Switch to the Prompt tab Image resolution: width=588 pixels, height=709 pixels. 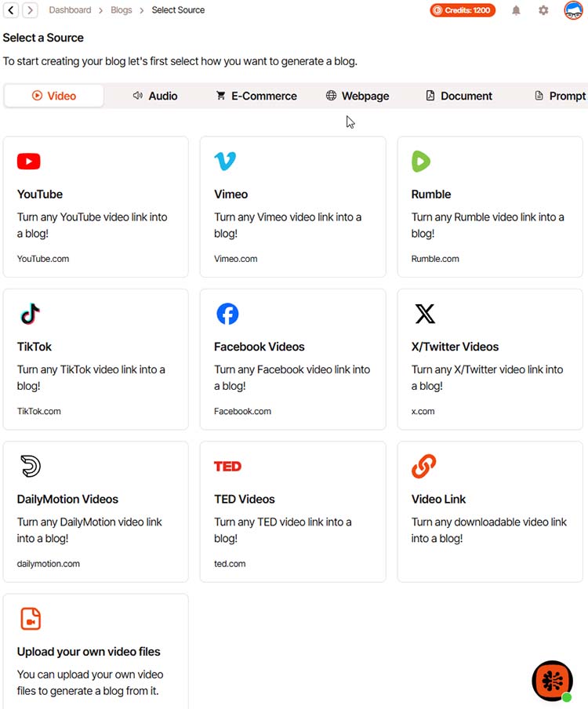click(x=561, y=96)
